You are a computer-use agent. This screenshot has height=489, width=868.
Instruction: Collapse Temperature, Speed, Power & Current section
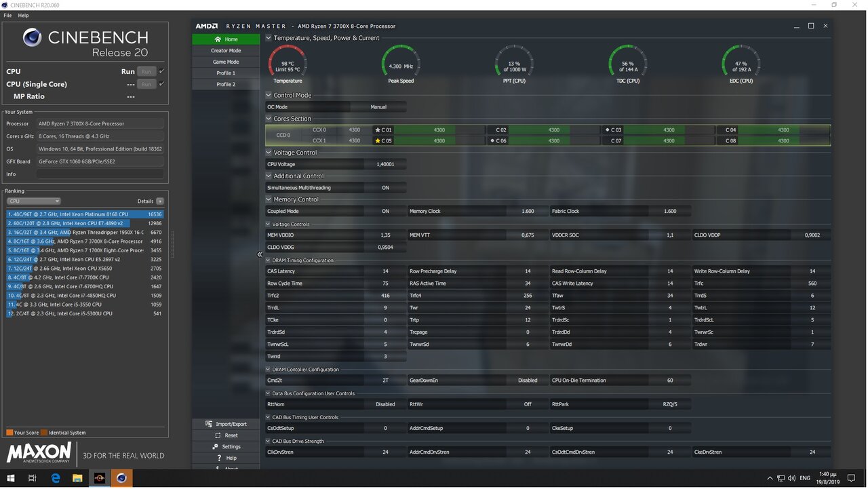tap(269, 38)
